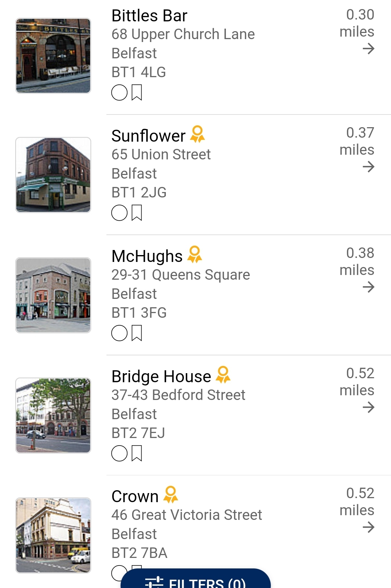
Task: Open the Crown pub photo thumbnail
Action: click(53, 535)
